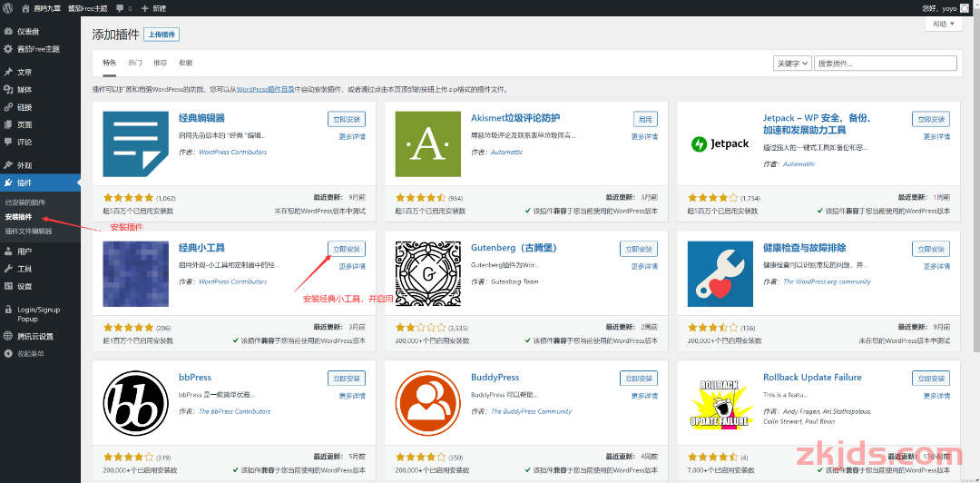This screenshot has height=483, width=980.
Task: Switch to the 推荐 tab
Action: [x=161, y=64]
